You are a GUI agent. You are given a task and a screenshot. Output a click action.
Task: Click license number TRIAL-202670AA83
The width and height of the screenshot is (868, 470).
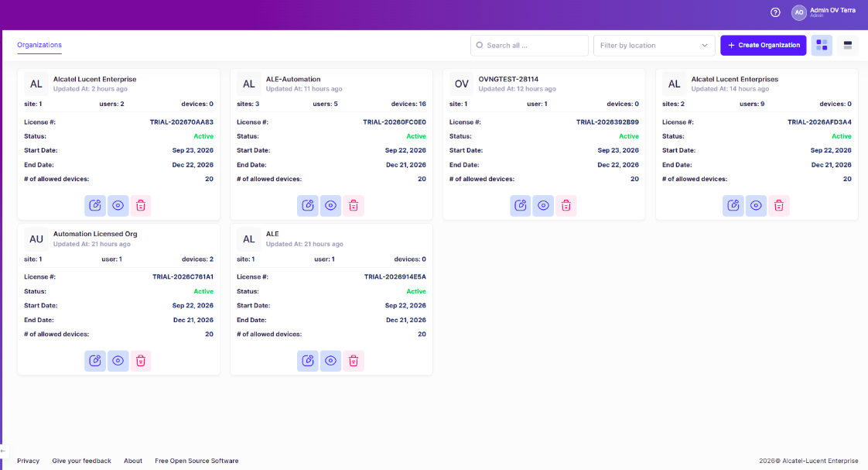182,122
